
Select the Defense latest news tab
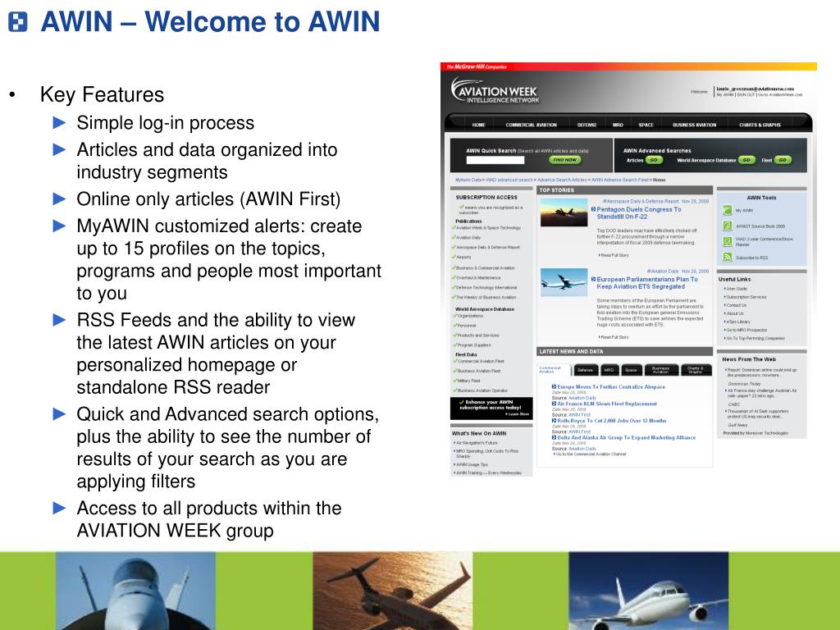click(x=585, y=370)
